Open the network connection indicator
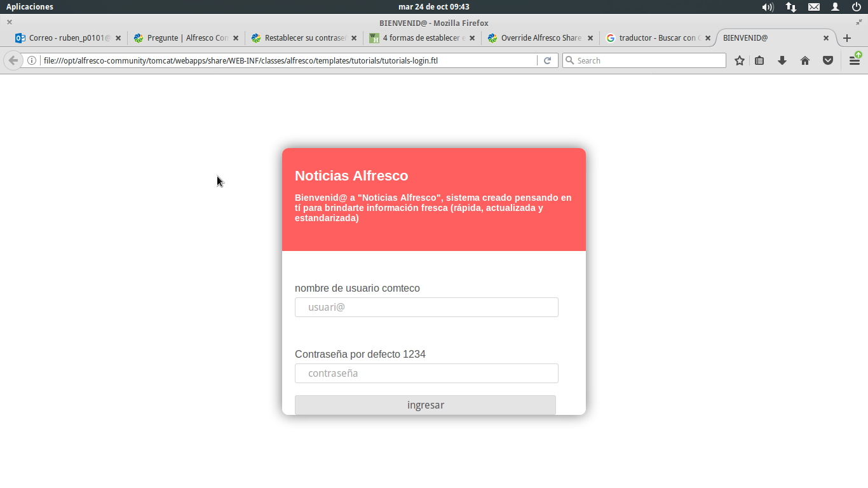The width and height of the screenshot is (868, 488). tap(791, 7)
